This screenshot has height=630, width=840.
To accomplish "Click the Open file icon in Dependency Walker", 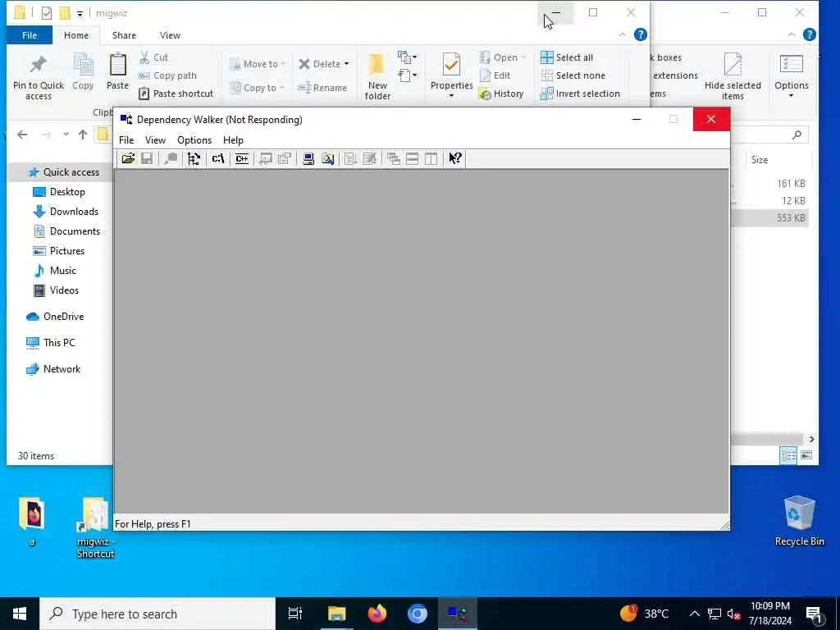I will pyautogui.click(x=128, y=158).
